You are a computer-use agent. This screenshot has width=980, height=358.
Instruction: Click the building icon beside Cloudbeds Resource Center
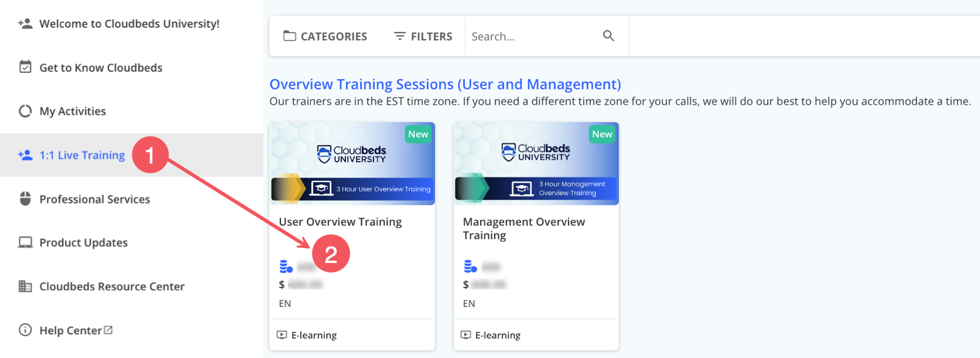[x=25, y=286]
